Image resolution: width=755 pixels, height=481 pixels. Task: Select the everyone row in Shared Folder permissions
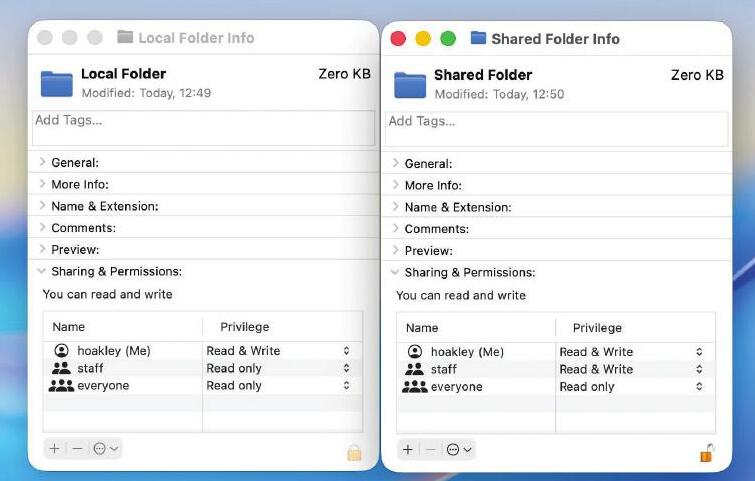556,387
